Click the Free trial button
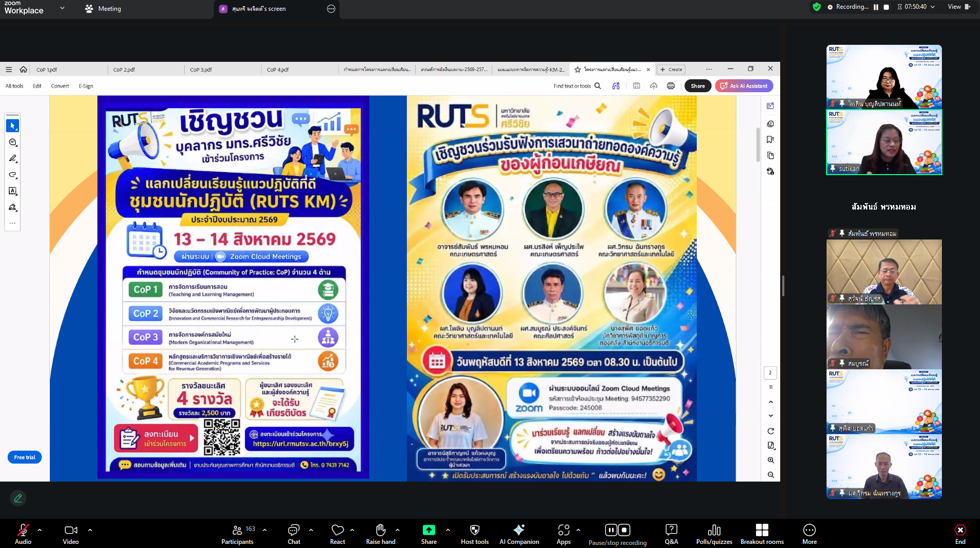 25,457
